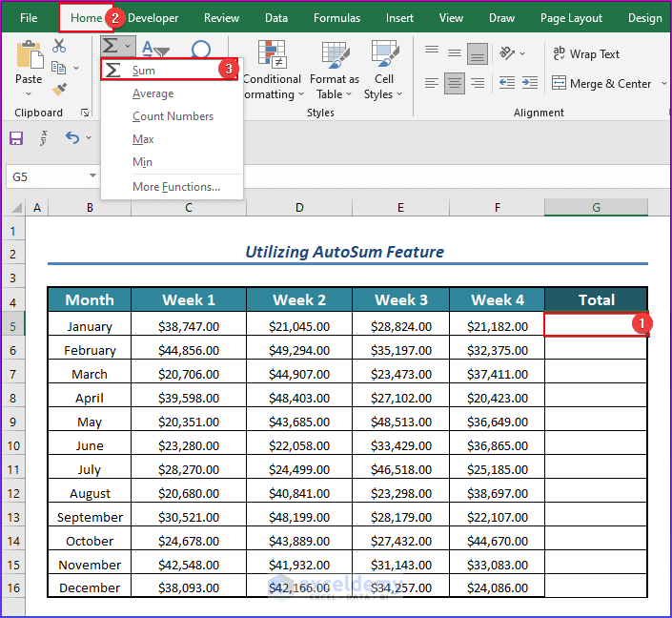Click the AutoSum sigma button
672x618 pixels.
coord(111,46)
